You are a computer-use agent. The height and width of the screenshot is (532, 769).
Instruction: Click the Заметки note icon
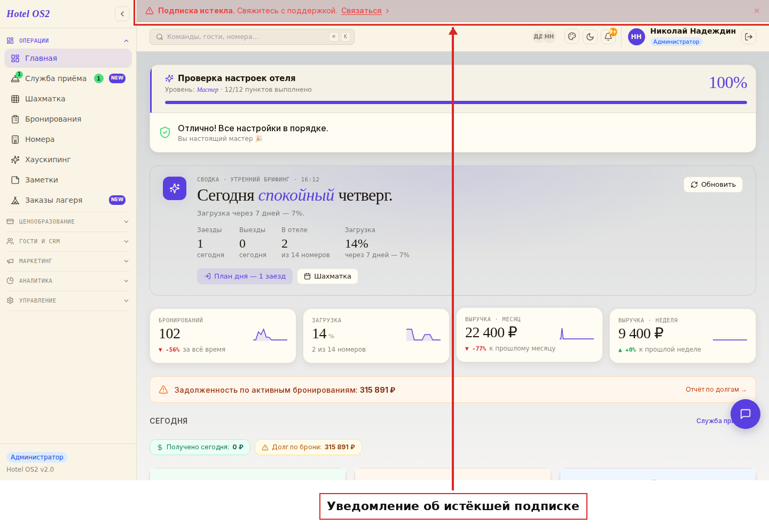click(15, 180)
